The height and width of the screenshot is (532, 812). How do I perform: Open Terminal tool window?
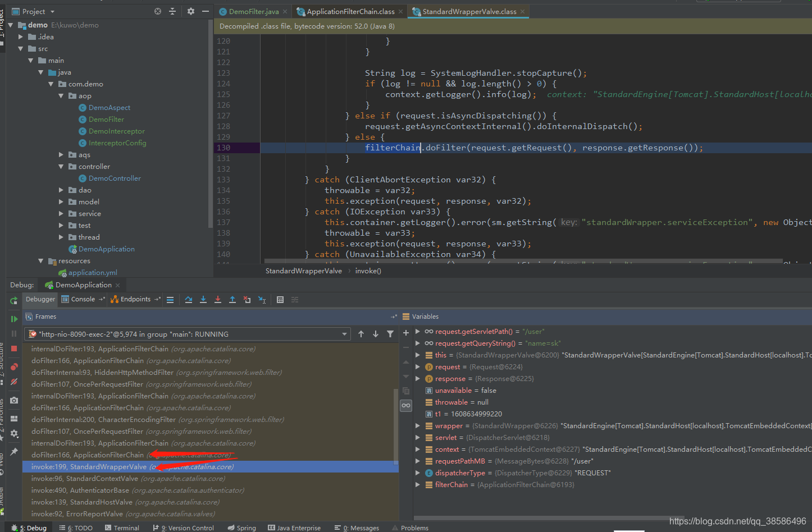[122, 528]
